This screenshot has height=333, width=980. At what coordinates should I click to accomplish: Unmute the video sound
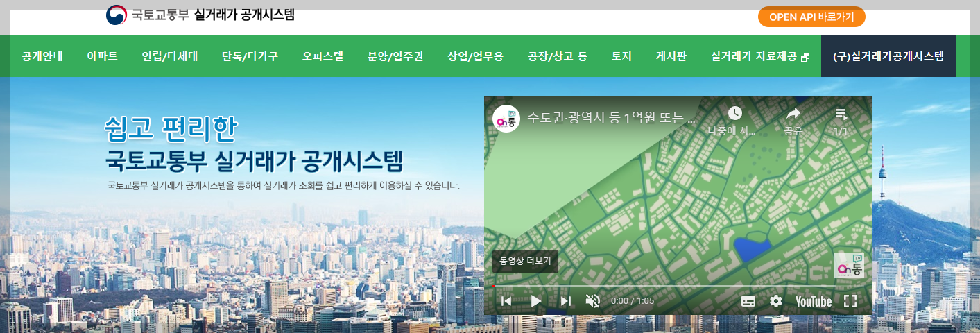click(593, 300)
